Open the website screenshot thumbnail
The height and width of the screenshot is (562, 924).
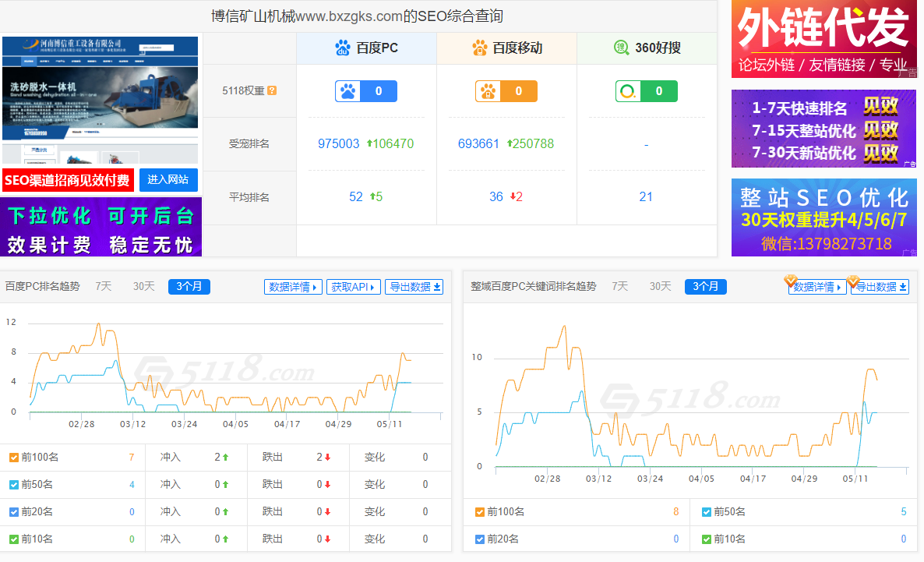click(101, 101)
